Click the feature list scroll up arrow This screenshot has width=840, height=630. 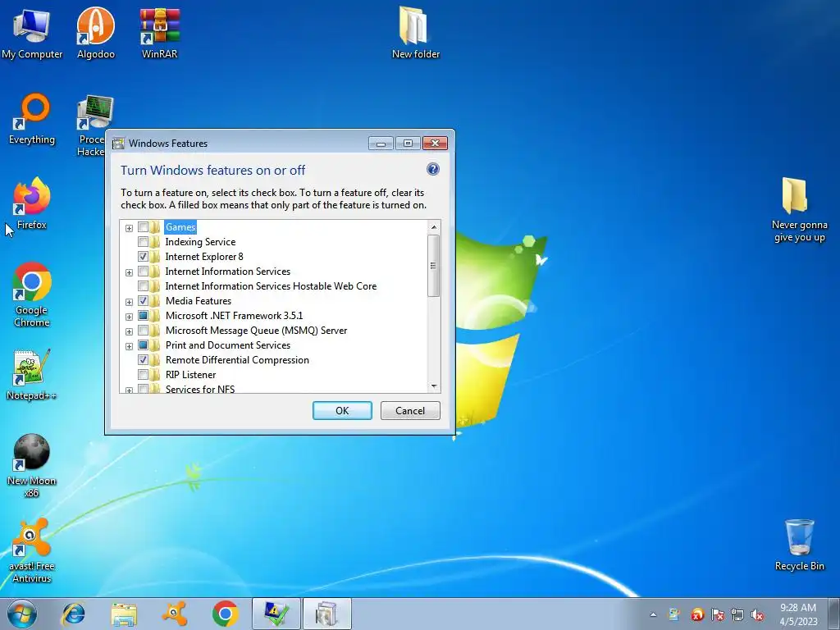click(434, 227)
